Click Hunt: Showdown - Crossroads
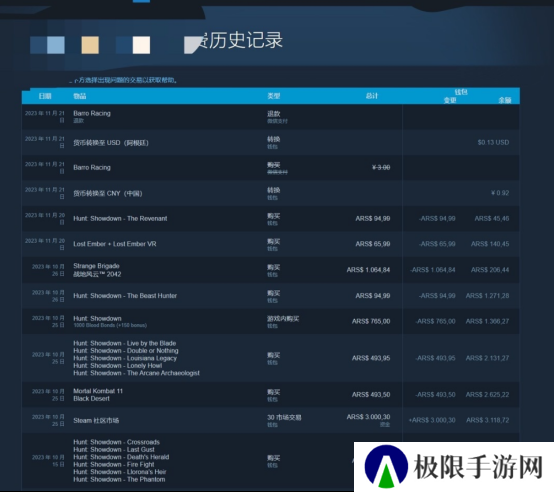The image size is (554, 492). [x=116, y=442]
